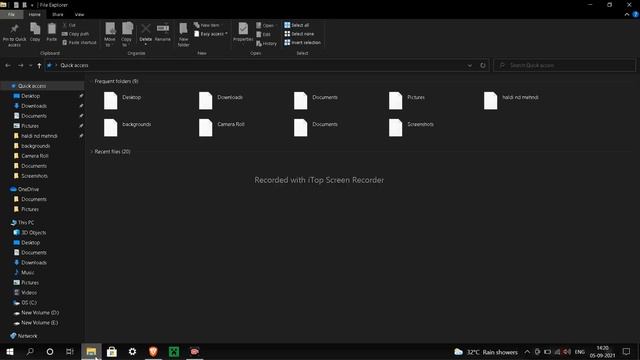Screen dimensions: 640x360
Task: Select Network in navigation pane
Action: pyautogui.click(x=27, y=336)
